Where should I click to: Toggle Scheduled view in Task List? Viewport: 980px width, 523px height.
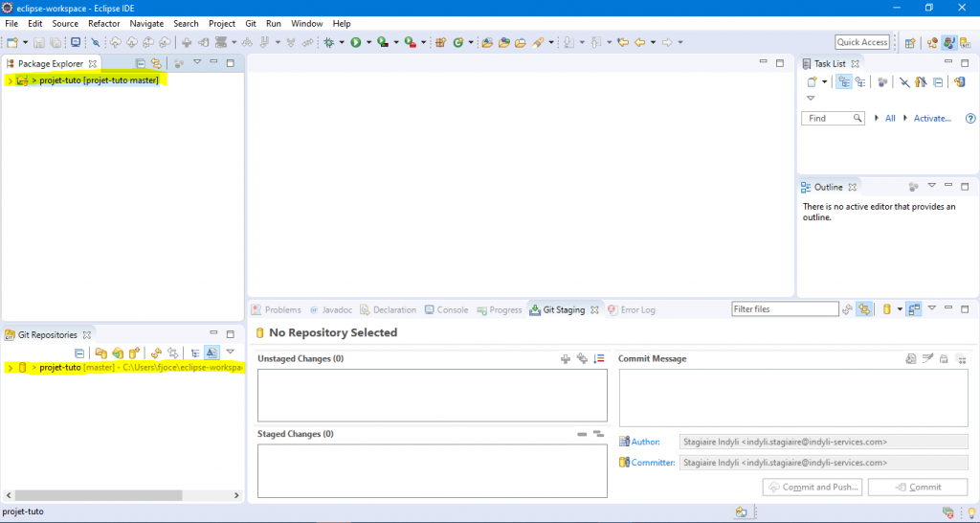860,82
